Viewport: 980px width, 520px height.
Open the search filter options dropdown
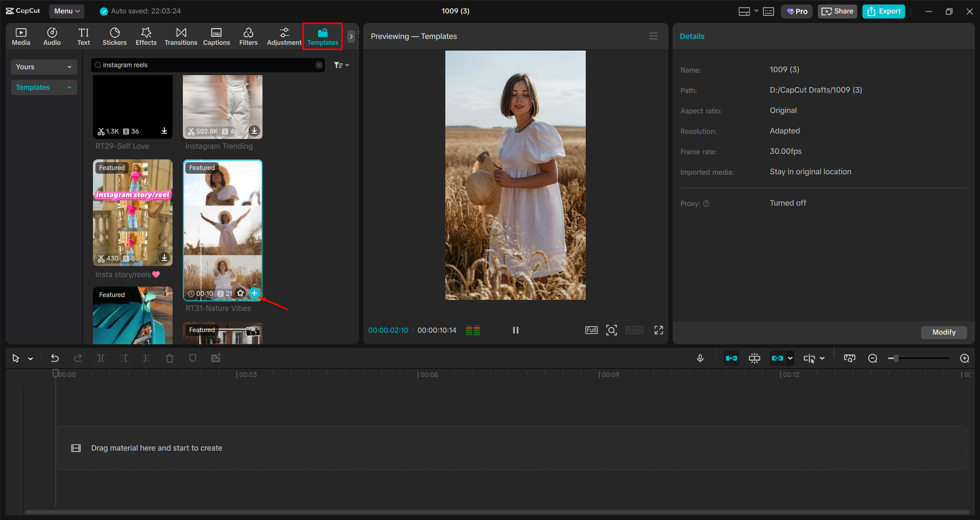pyautogui.click(x=341, y=65)
